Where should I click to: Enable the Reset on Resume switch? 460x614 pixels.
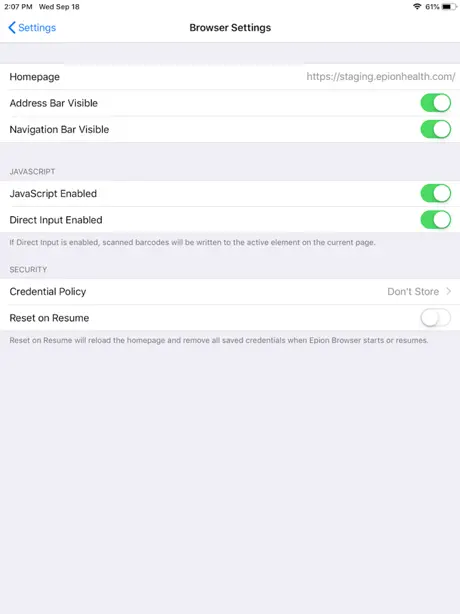pos(435,318)
